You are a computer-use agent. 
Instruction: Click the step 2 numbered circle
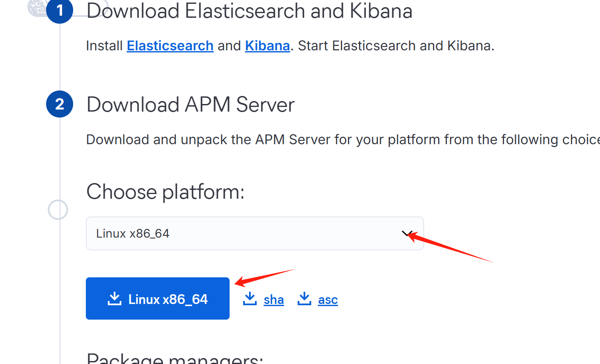point(60,104)
